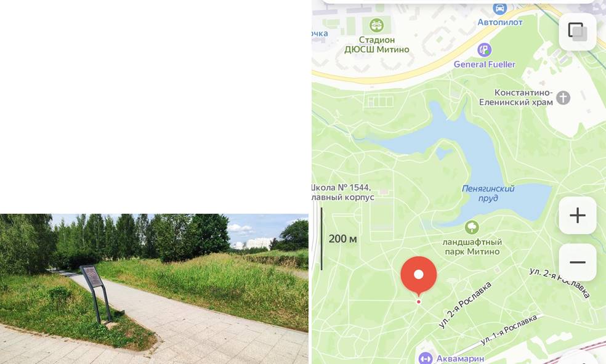
Task: Click the ул. 1-я Рославка street label
Action: [x=509, y=330]
